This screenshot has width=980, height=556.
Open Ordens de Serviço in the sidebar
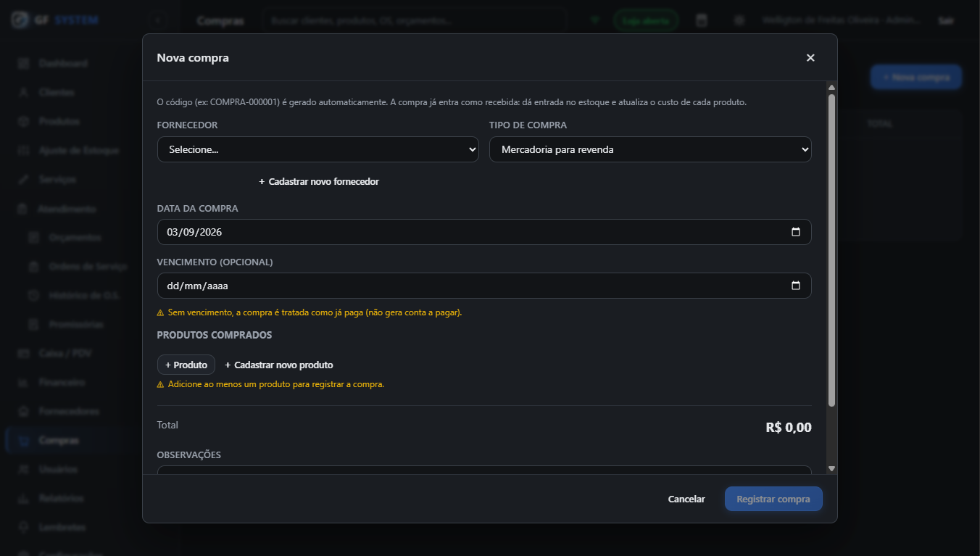[x=88, y=267]
